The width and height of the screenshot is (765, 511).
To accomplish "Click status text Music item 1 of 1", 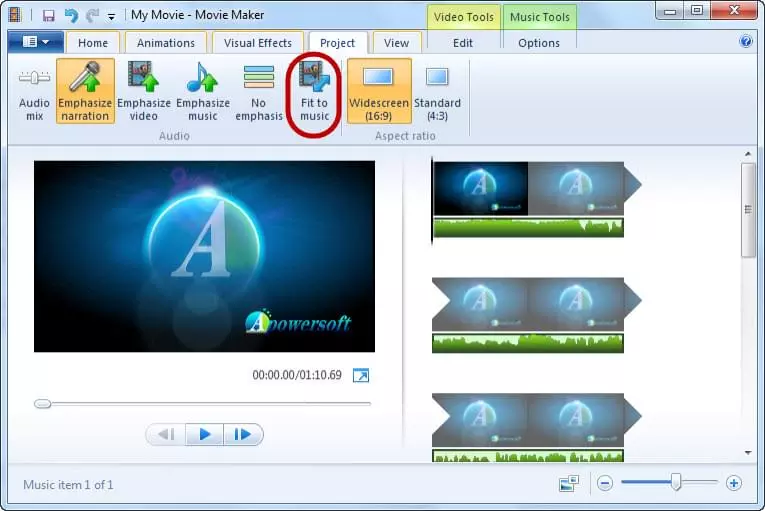I will 68,485.
